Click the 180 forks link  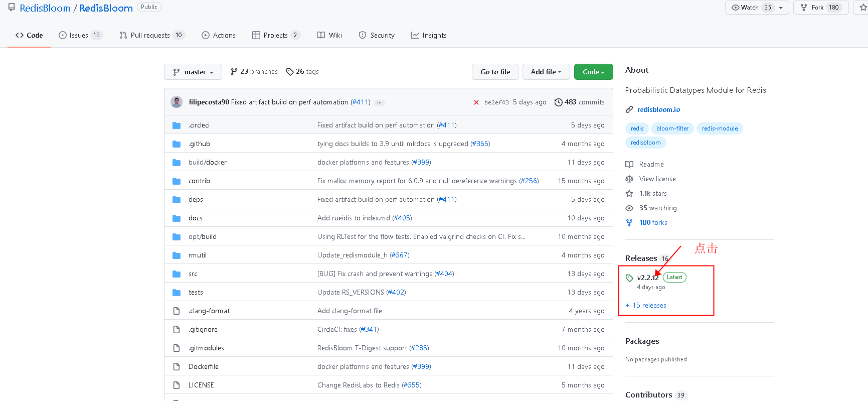tap(653, 223)
